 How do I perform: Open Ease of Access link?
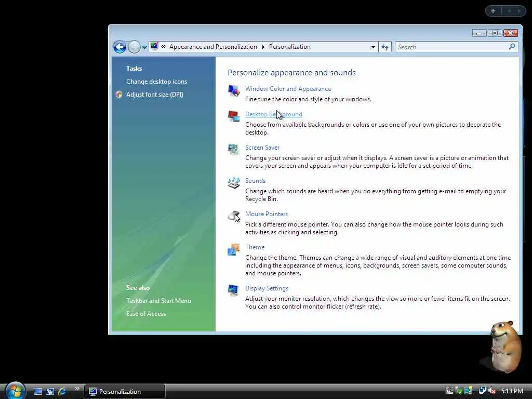point(146,314)
